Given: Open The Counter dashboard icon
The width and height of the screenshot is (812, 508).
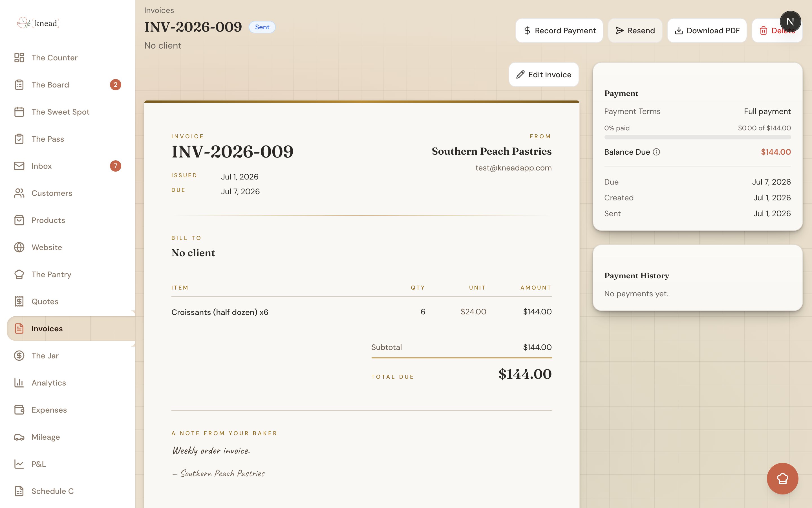Looking at the screenshot, I should click(19, 58).
